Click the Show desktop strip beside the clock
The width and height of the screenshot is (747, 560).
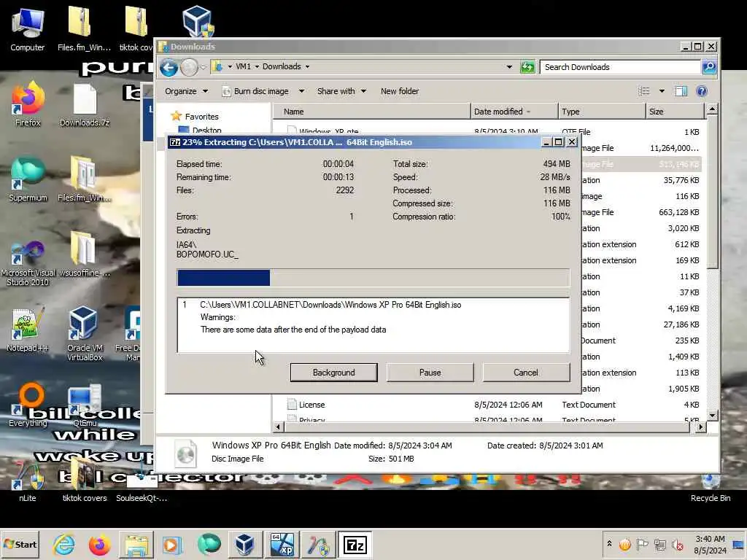coord(739,544)
